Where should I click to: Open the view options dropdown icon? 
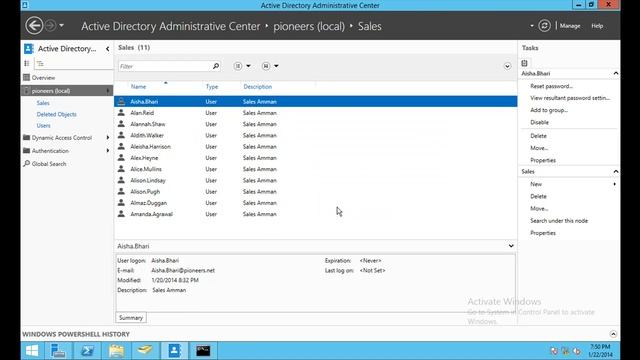[242, 66]
